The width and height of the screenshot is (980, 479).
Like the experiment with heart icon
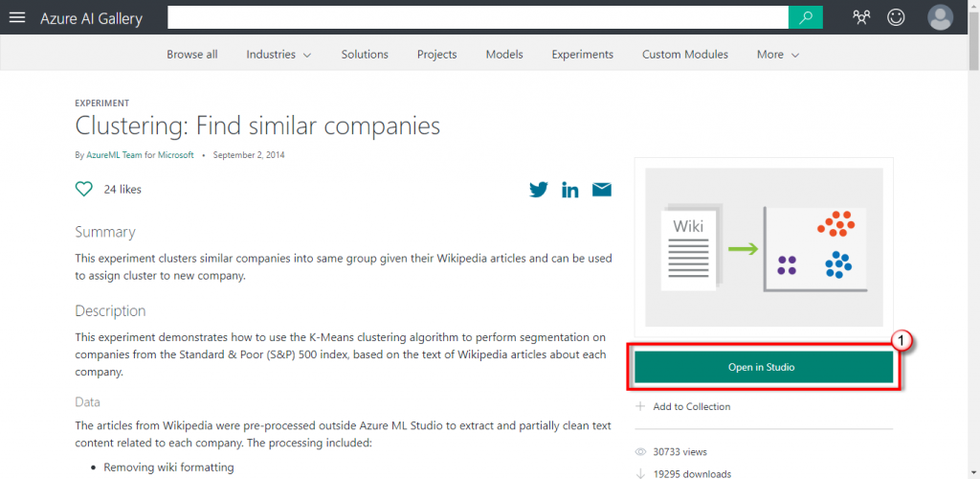pos(84,189)
